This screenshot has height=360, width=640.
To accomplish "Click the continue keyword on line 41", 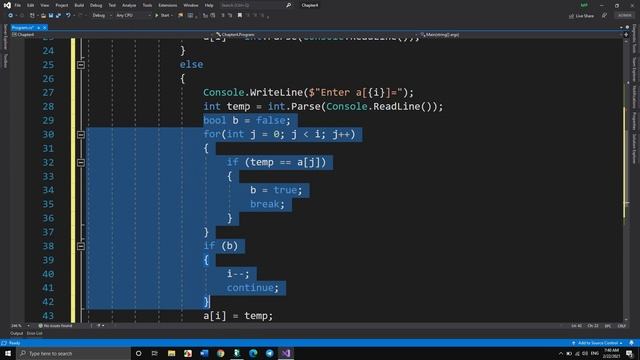I will pos(250,288).
